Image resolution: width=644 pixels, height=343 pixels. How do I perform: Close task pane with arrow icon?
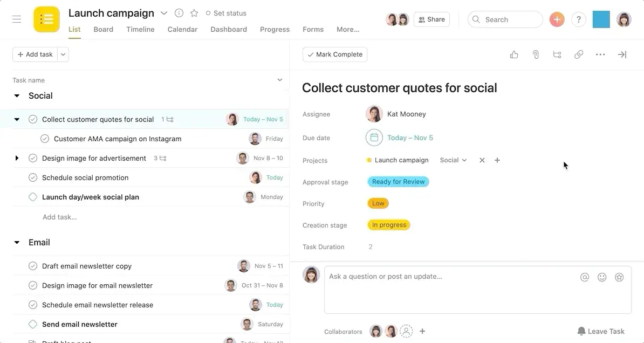click(622, 54)
